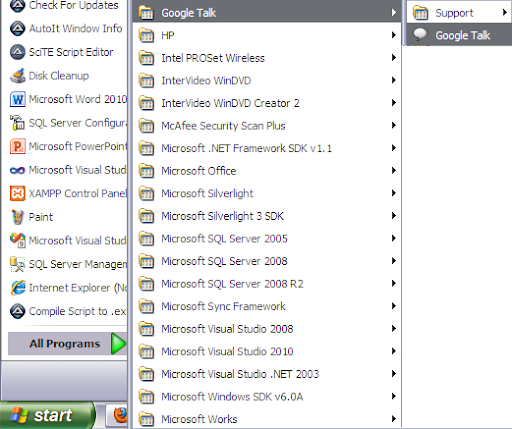
Task: Click the Microsoft Word 2010 icon
Action: tap(17, 99)
